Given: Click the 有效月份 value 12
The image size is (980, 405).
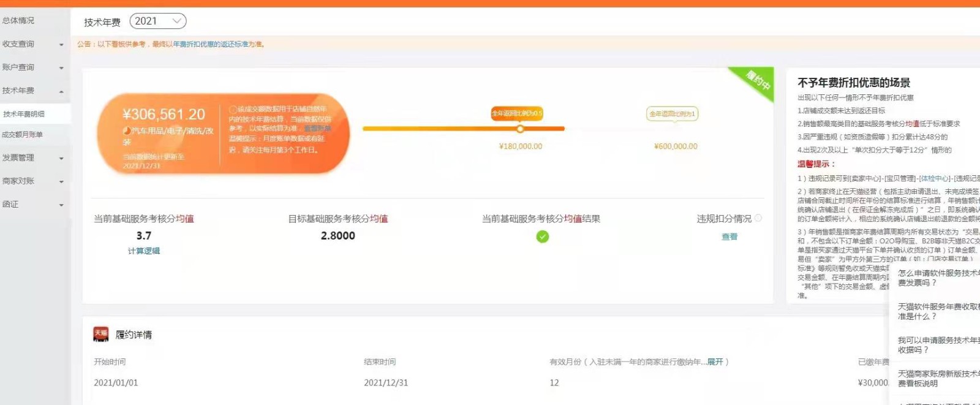Looking at the screenshot, I should point(554,383).
